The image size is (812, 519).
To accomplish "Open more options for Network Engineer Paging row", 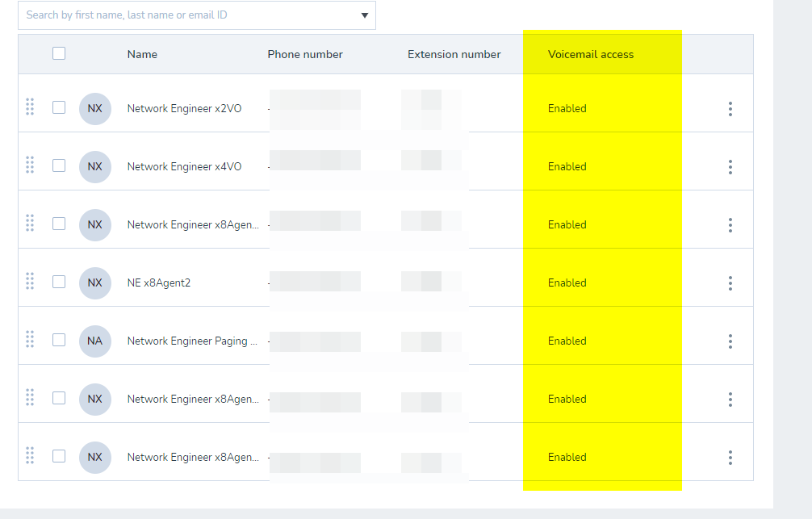I will [730, 341].
